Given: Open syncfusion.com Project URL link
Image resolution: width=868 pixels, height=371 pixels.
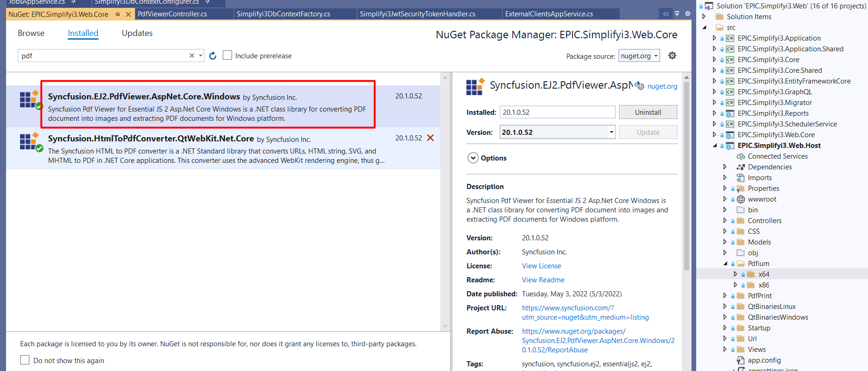Looking at the screenshot, I should click(585, 313).
